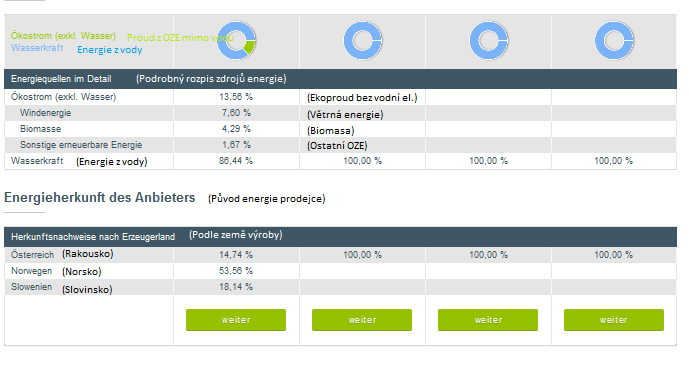Image resolution: width=689 pixels, height=374 pixels.
Task: Click the first donut chart with green segment
Action: coord(236,40)
